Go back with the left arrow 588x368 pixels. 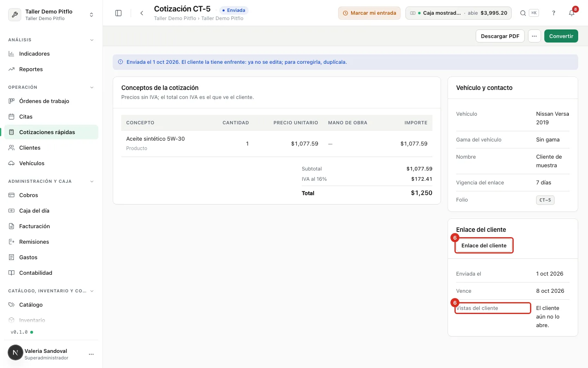142,13
